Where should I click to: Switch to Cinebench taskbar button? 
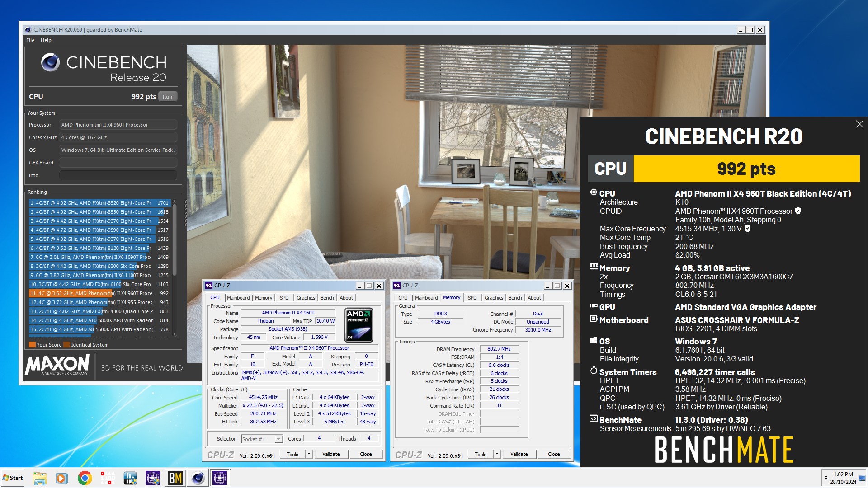coord(198,478)
